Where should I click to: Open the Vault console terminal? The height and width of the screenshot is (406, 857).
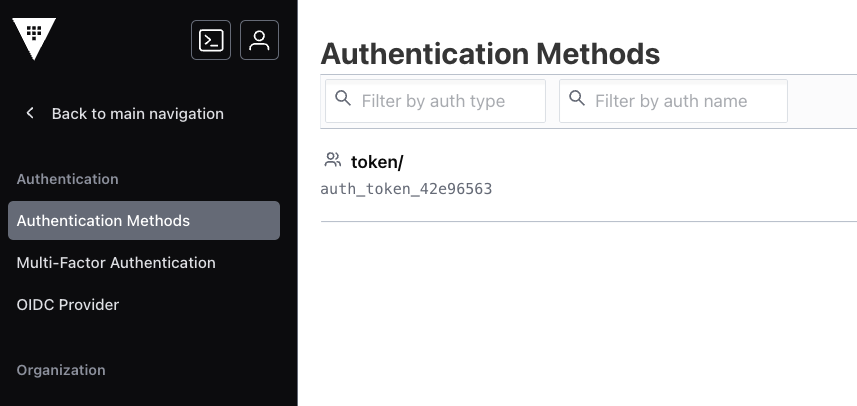(x=211, y=40)
